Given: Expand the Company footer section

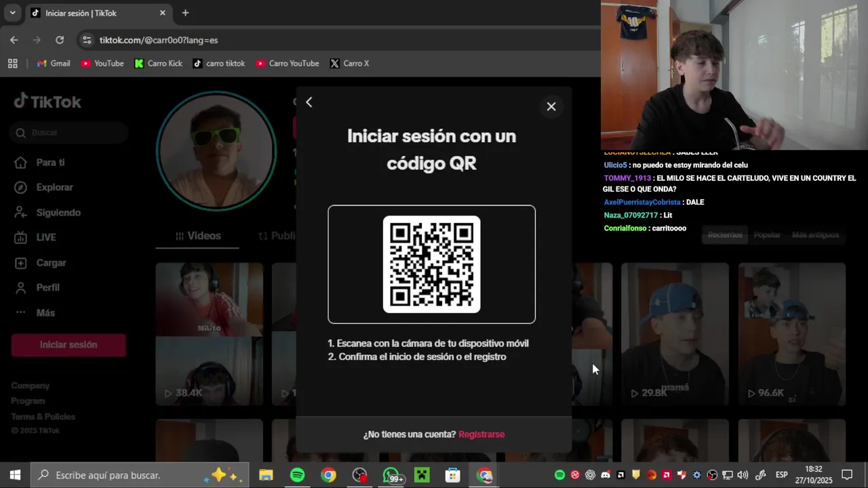Looking at the screenshot, I should click(x=31, y=386).
